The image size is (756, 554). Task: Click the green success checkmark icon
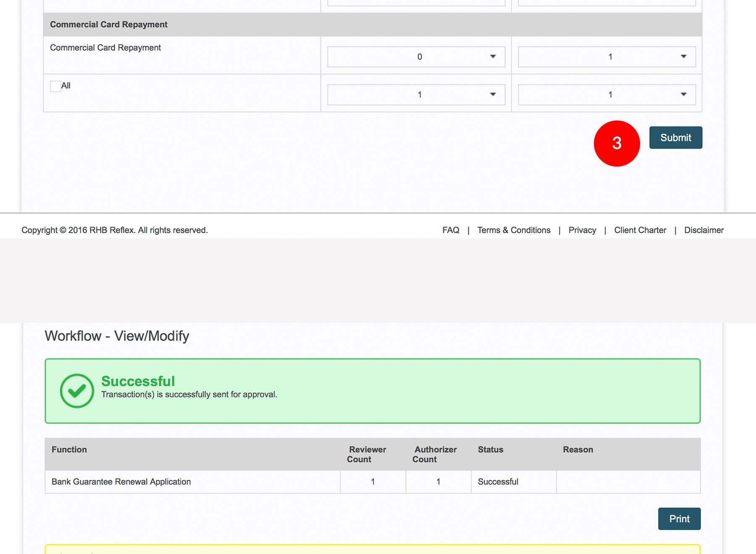point(77,391)
